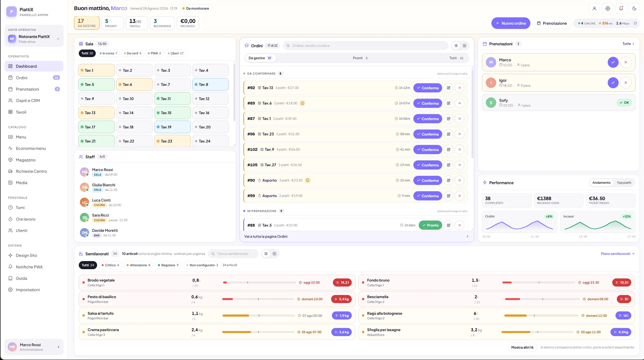Image resolution: width=644 pixels, height=360 pixels.
Task: Click the Nuovo ordine button
Action: (511, 23)
